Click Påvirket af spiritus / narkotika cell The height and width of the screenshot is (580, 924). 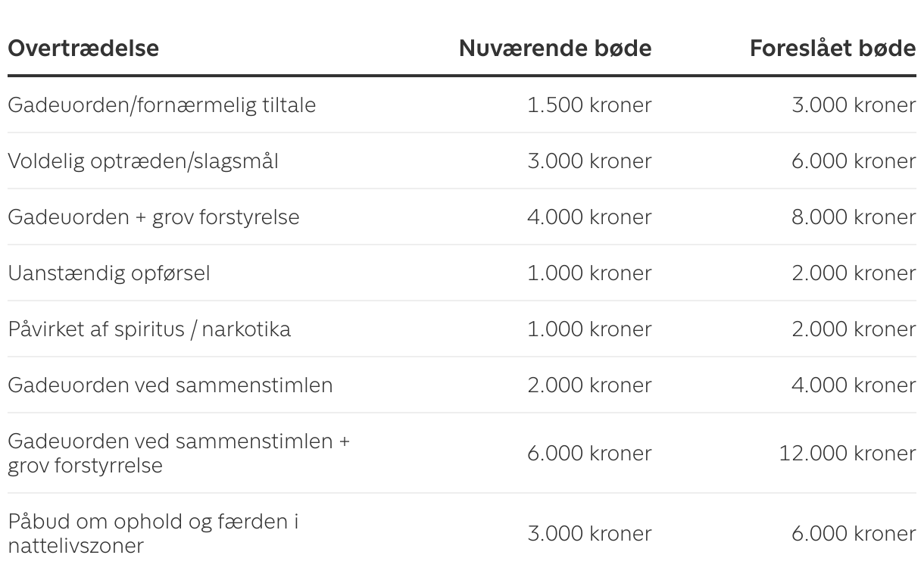point(149,329)
